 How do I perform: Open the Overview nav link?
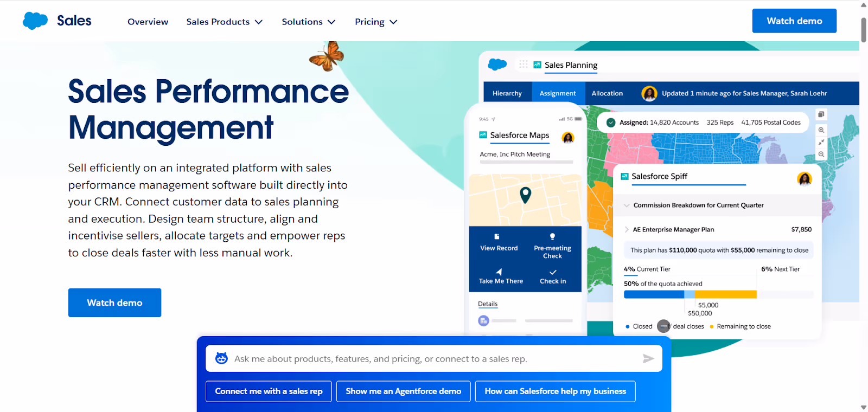pos(148,22)
